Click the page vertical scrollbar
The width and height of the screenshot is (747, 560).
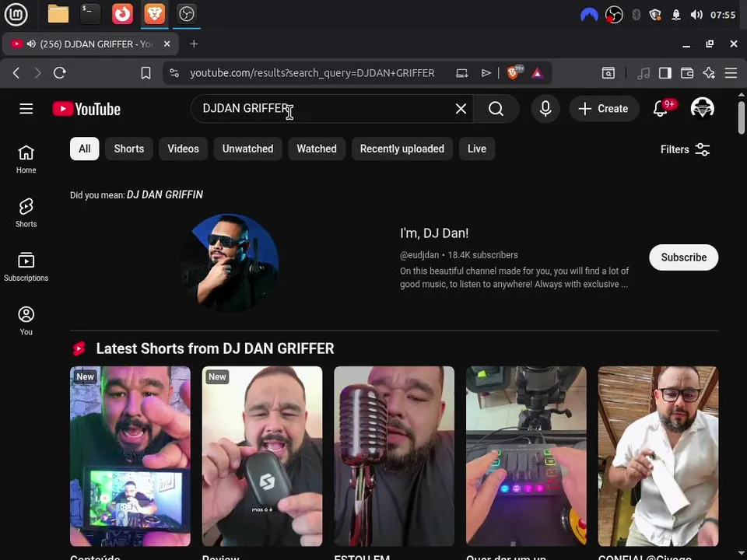point(742,117)
